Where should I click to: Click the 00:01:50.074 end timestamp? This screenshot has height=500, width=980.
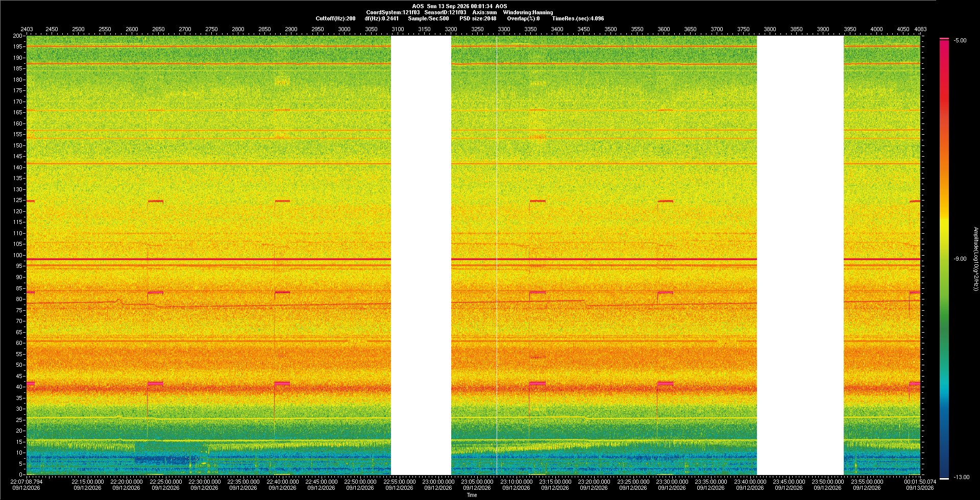coord(920,481)
